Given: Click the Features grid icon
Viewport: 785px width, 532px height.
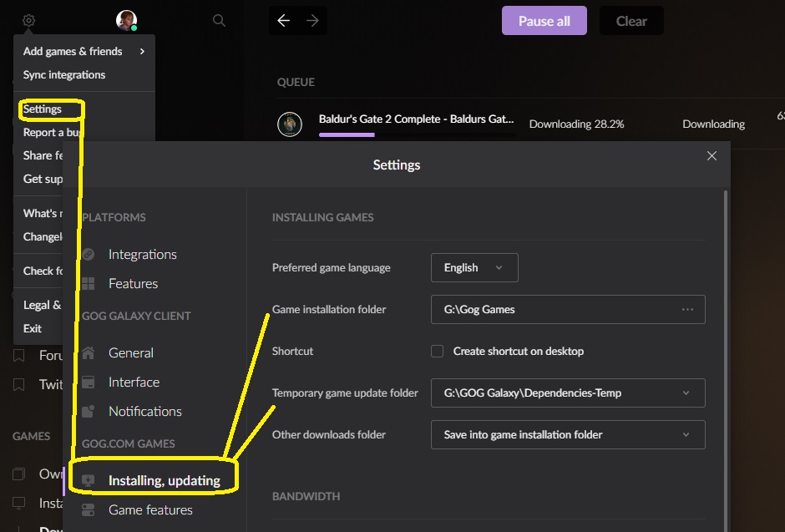Looking at the screenshot, I should tap(89, 284).
